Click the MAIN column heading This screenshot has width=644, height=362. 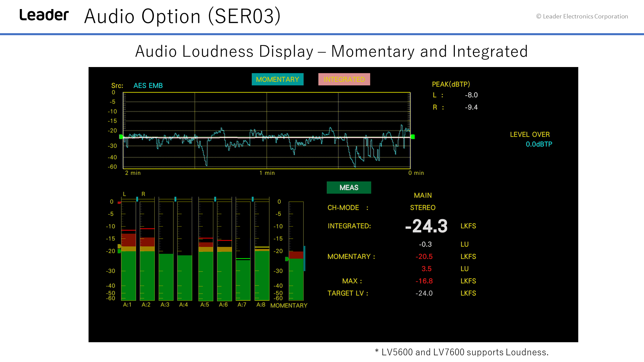[423, 195]
